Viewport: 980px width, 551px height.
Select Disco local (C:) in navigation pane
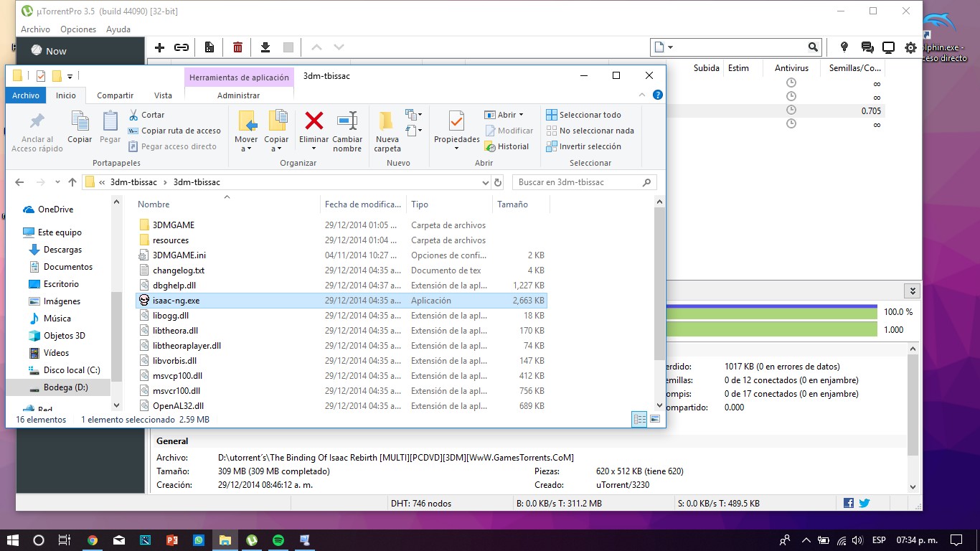pos(72,370)
